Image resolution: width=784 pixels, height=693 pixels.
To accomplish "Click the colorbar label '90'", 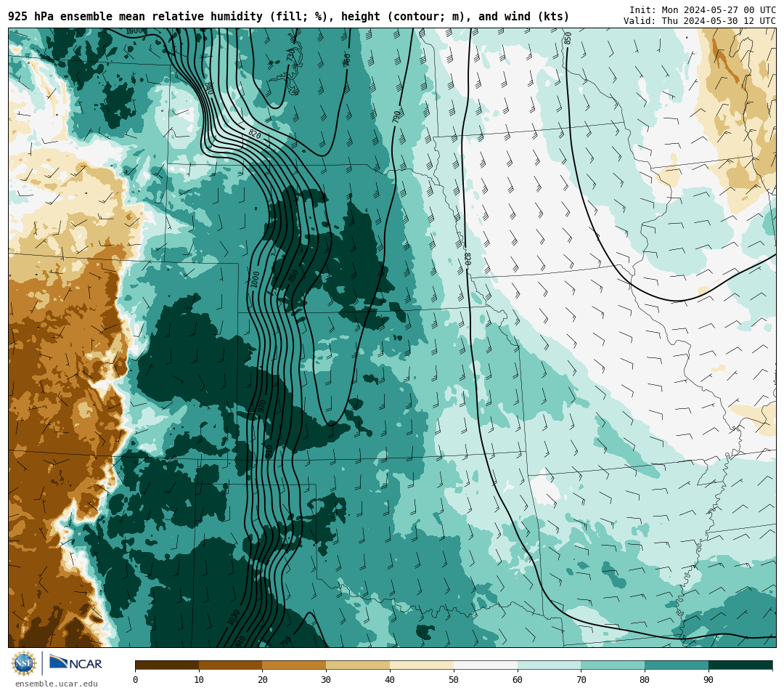I will tap(709, 679).
